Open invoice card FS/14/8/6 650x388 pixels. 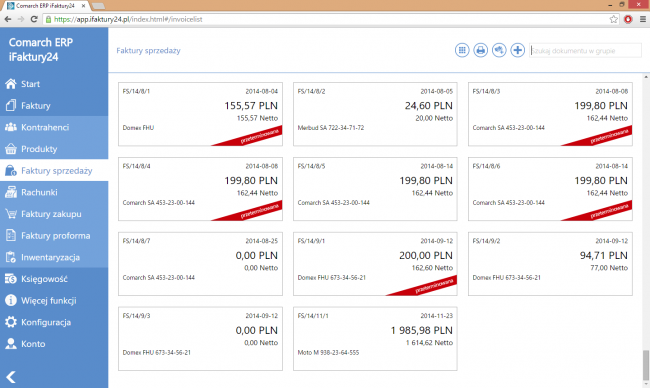tap(550, 189)
